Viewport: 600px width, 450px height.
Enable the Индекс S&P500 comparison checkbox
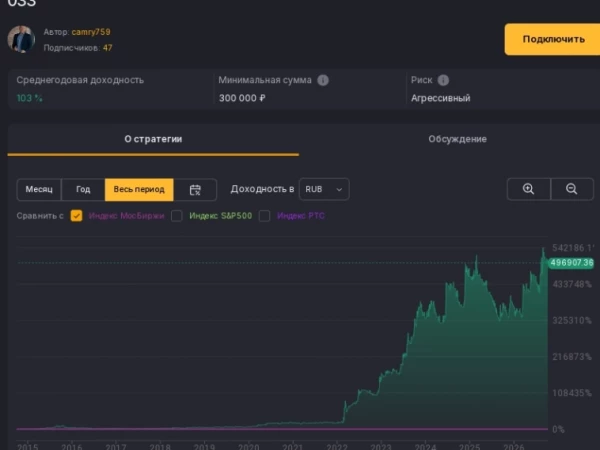(x=177, y=216)
